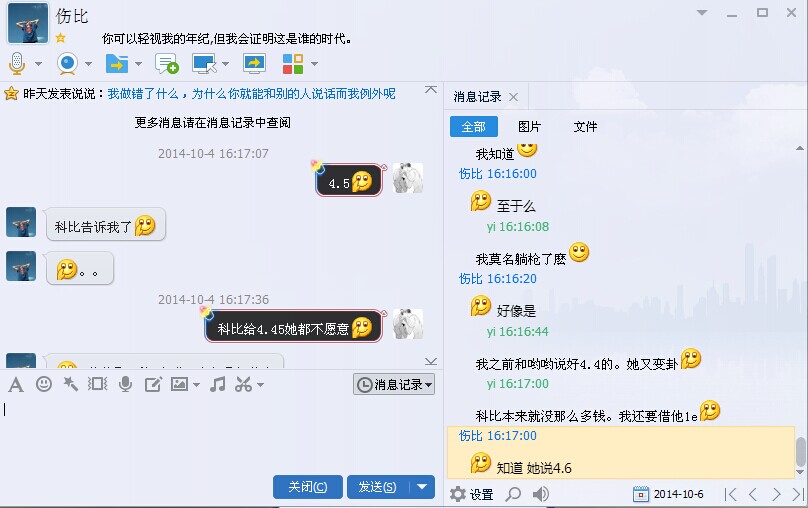
Task: Start a voice call with microphone icon
Action: tap(17, 64)
